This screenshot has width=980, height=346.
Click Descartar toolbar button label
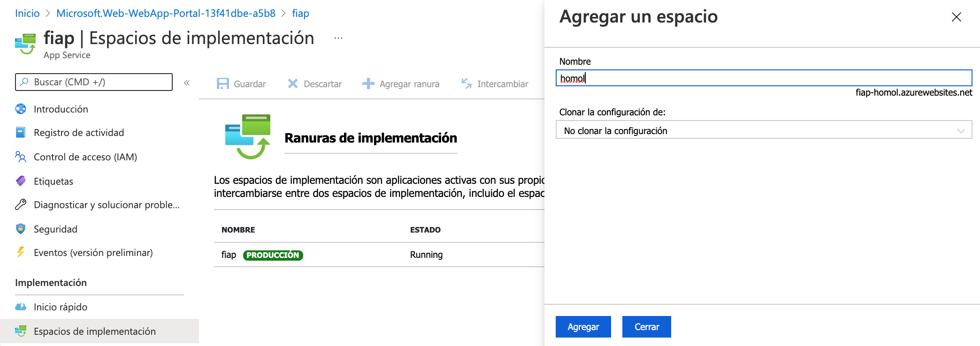[322, 84]
